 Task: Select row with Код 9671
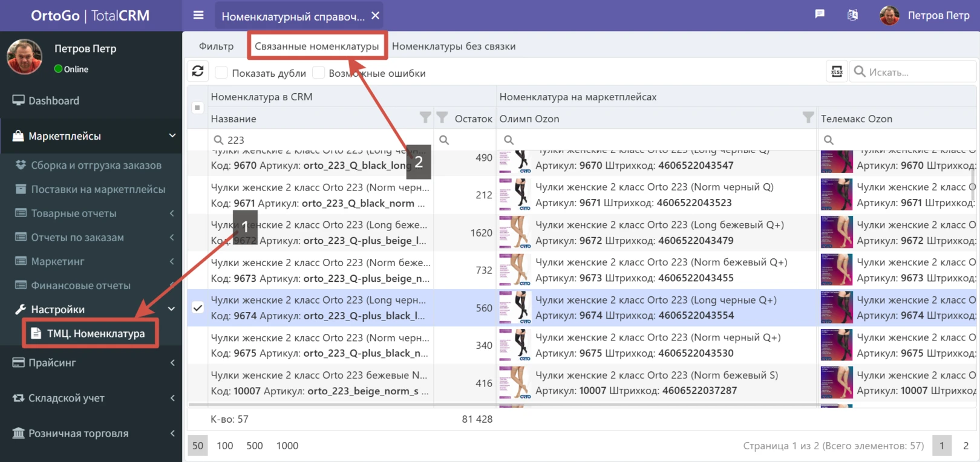tap(198, 195)
